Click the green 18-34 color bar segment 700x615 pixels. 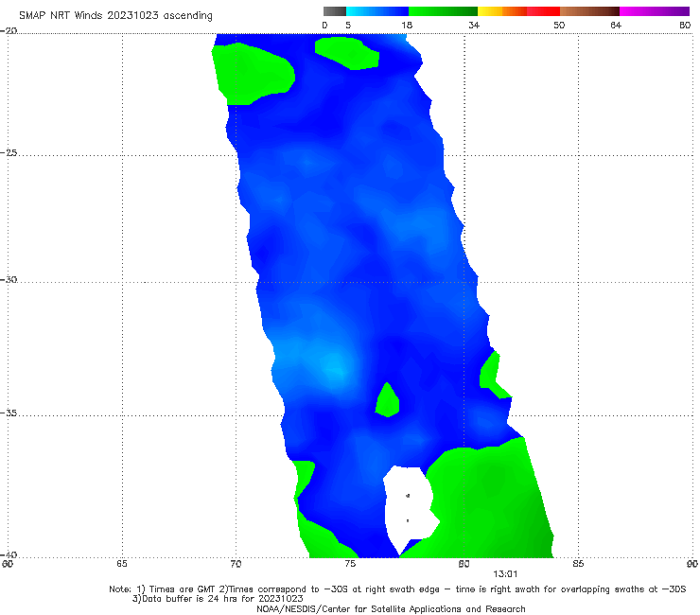point(443,11)
